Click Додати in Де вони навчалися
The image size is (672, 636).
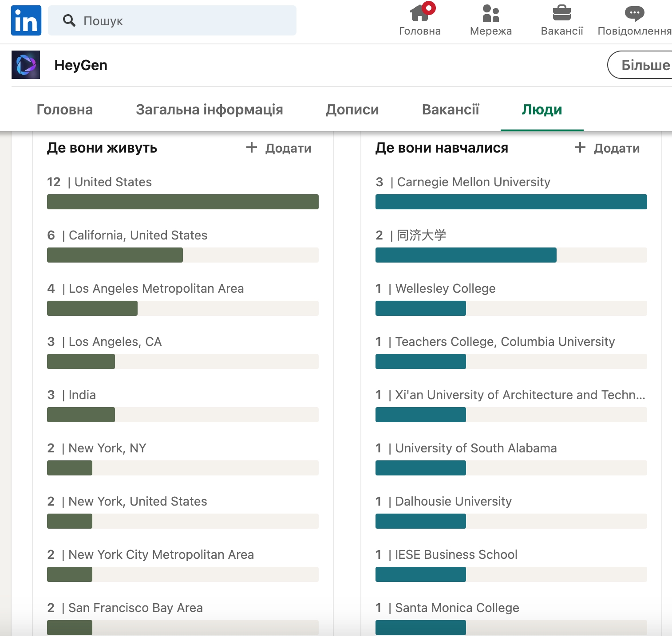607,148
